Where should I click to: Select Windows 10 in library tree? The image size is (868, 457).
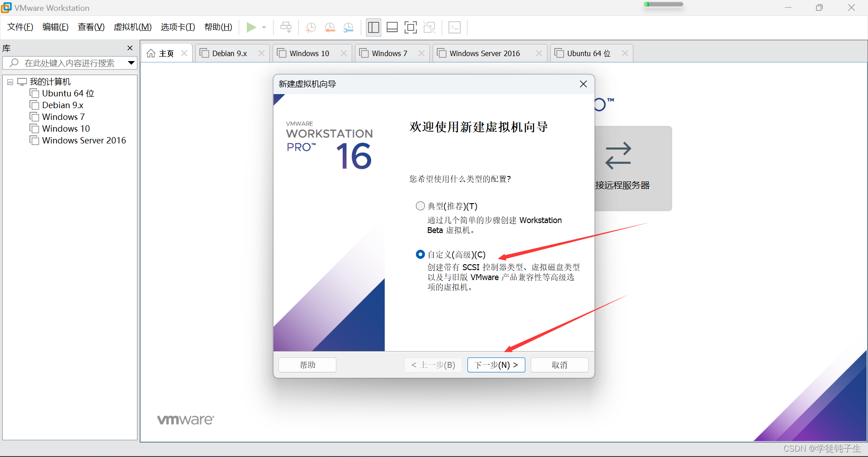(66, 129)
